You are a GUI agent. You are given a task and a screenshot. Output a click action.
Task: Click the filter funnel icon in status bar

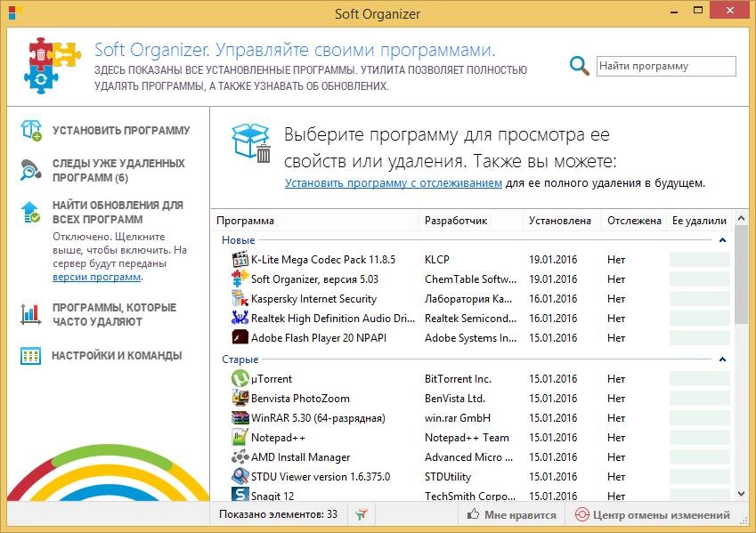(x=362, y=514)
